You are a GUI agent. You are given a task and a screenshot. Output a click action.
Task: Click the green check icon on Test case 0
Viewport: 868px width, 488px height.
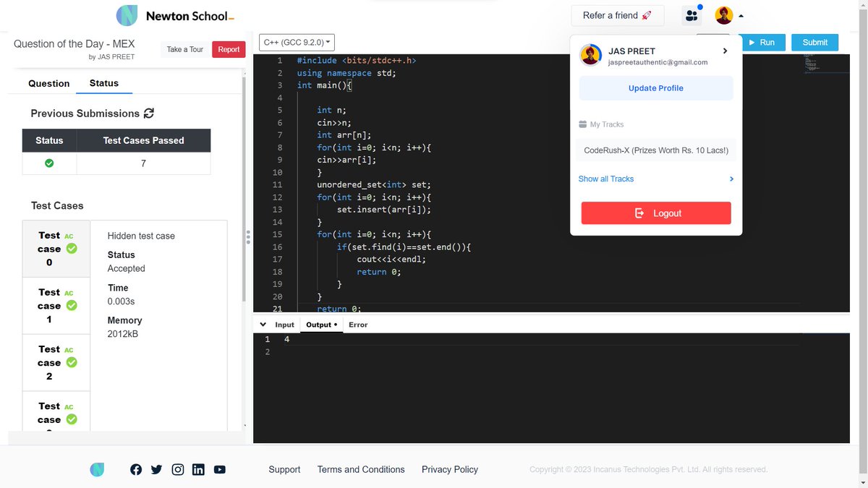click(72, 248)
